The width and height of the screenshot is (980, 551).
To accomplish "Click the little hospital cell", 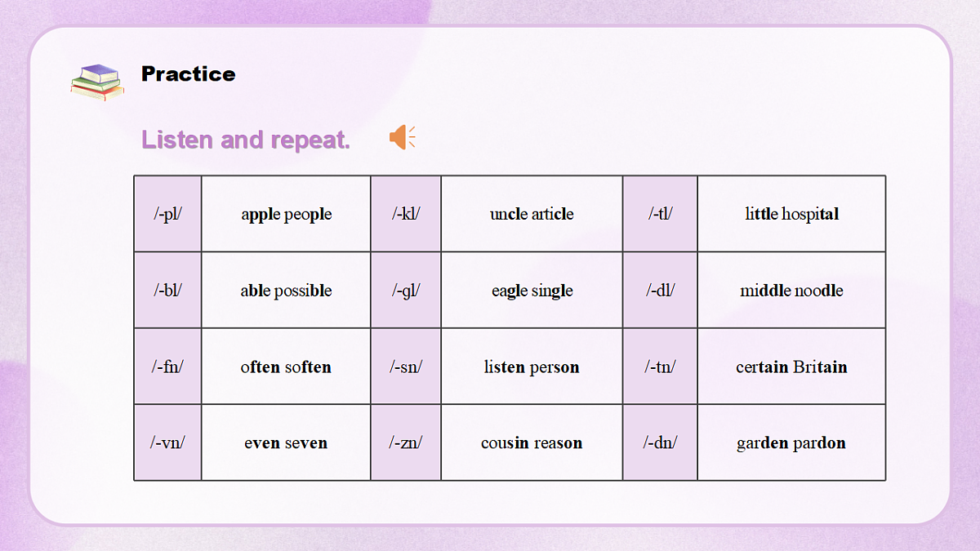I will click(x=791, y=214).
